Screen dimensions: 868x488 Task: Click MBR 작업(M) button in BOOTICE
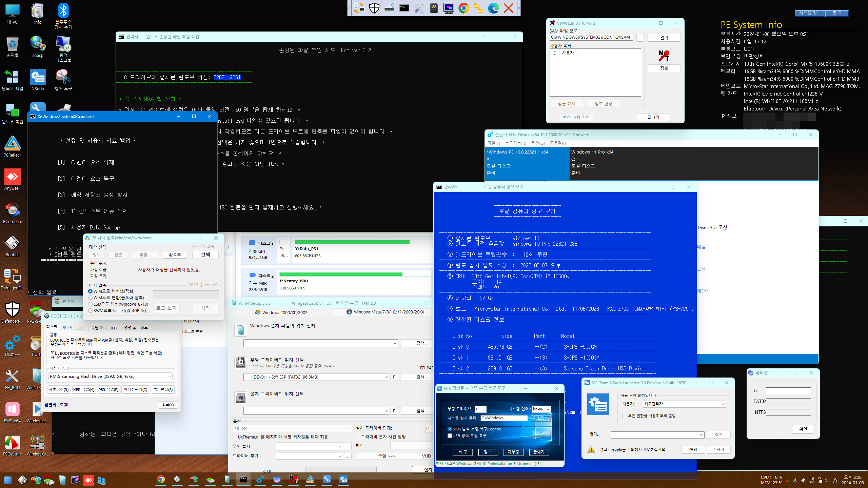[84, 390]
